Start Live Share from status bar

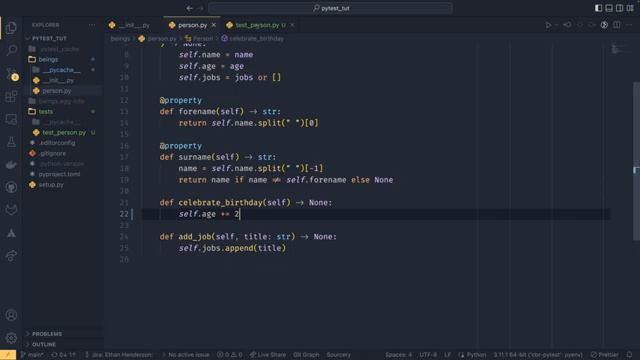point(268,355)
